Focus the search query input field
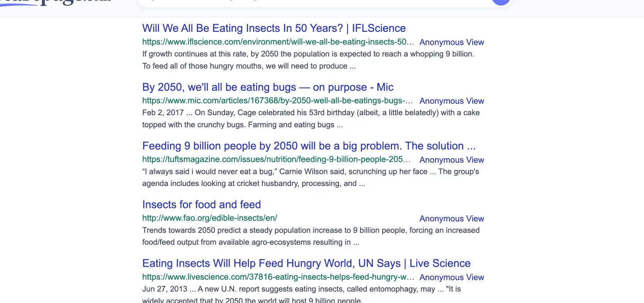The image size is (644, 303). coord(314,2)
